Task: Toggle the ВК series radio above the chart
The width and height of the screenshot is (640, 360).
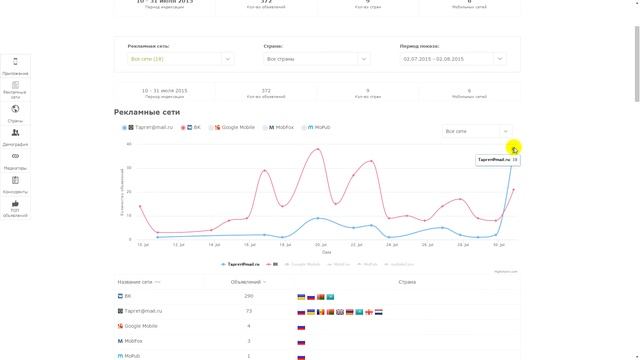Action: click(x=183, y=128)
